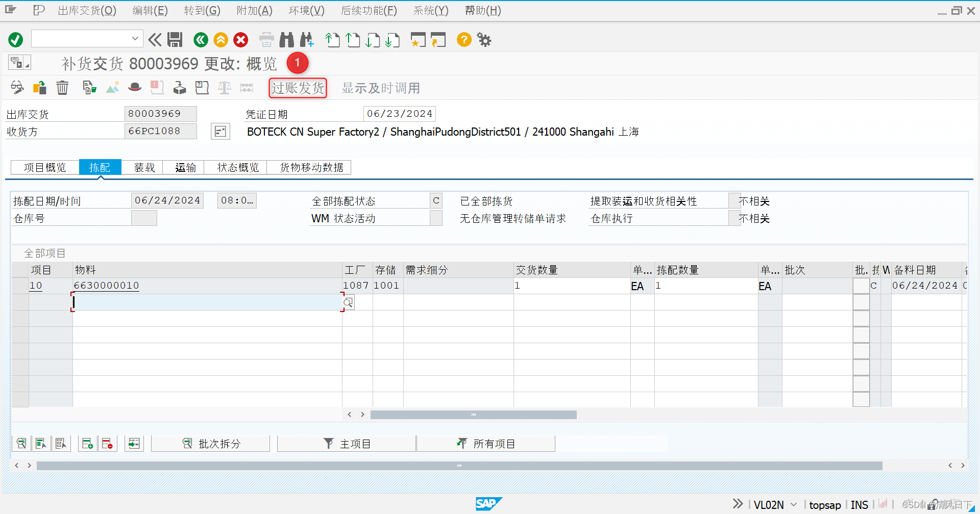Click the Help question mark icon

[x=463, y=39]
